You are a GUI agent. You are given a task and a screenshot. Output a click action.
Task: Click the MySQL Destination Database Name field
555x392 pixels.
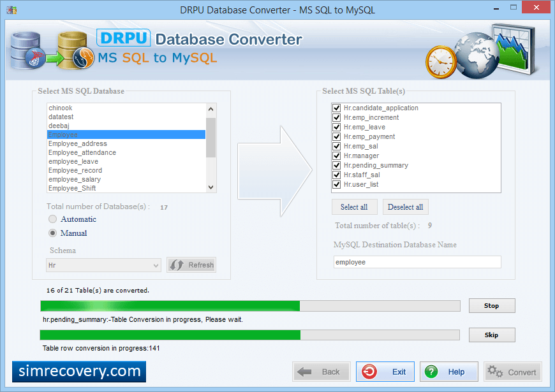point(417,262)
